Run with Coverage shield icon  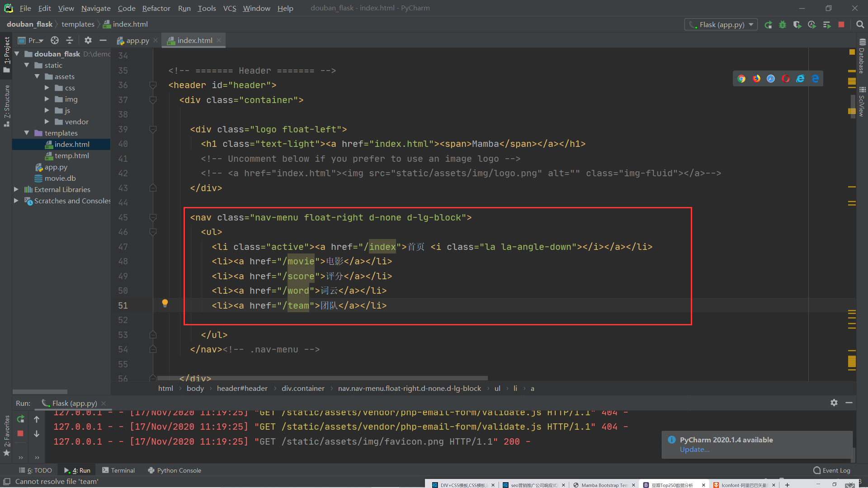[x=797, y=25]
